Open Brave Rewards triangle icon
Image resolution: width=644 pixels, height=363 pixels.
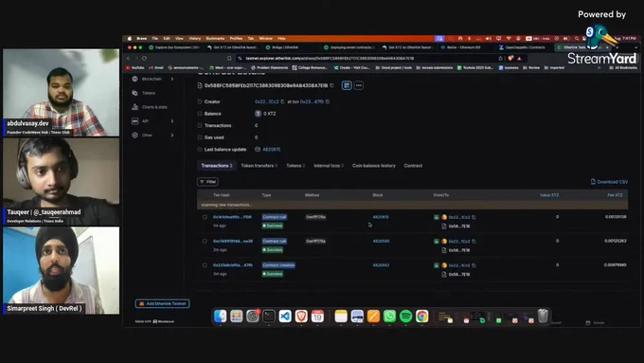[x=520, y=59]
